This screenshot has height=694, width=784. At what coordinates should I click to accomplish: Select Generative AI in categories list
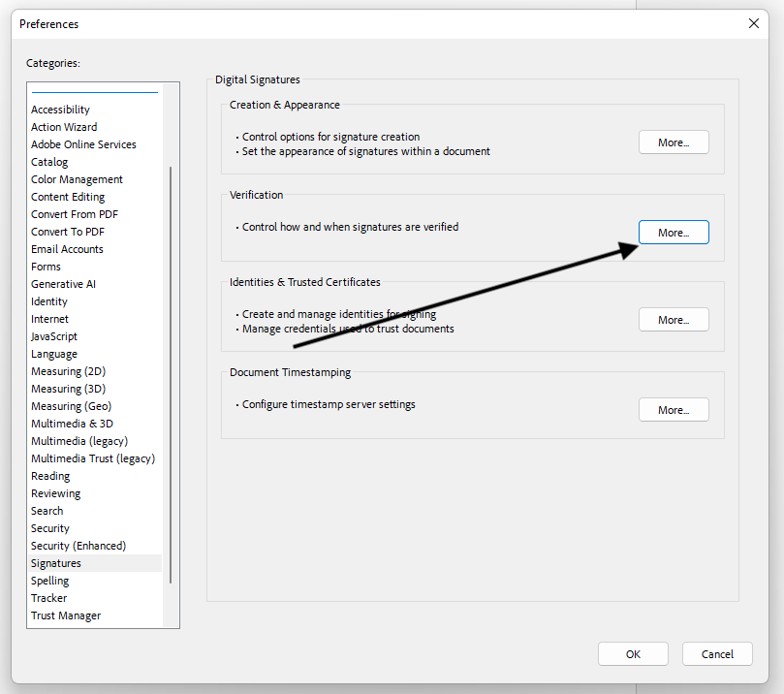point(63,284)
